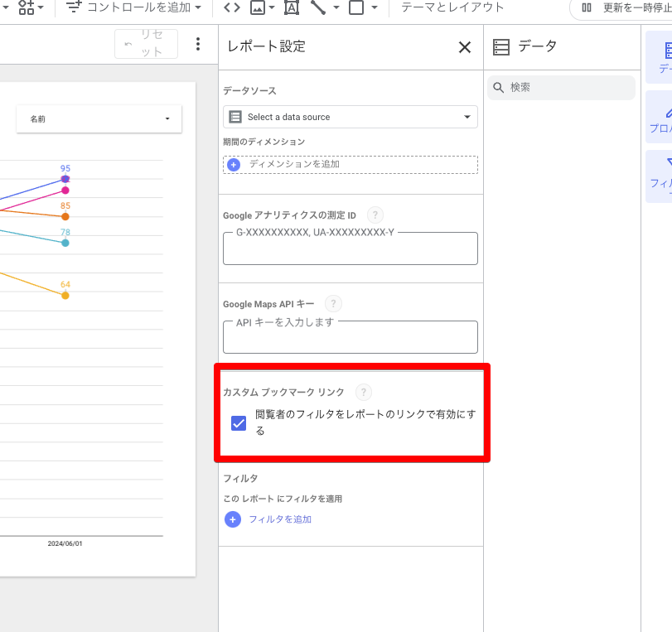Click help icon for Google Analytics measurement ID
This screenshot has width=672, height=632.
click(375, 215)
